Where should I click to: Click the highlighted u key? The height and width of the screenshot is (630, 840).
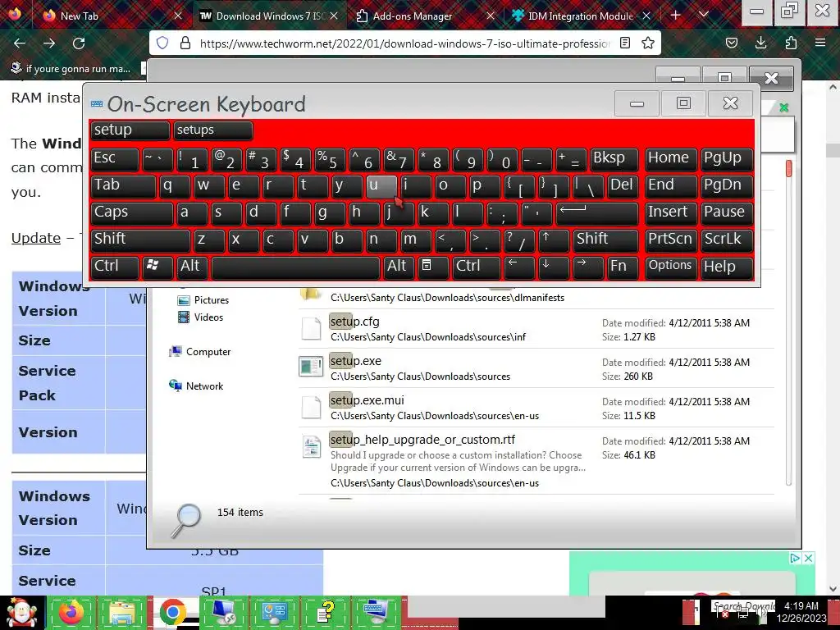[381, 186]
